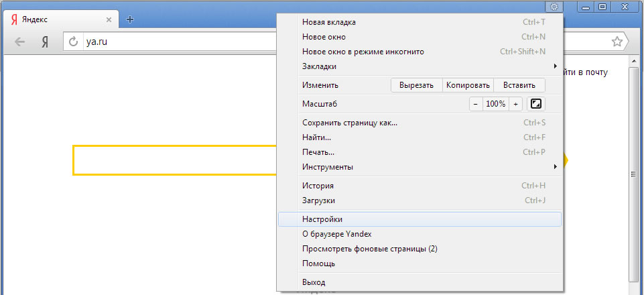Choose Новая вкладка from menu
Image resolution: width=644 pixels, height=295 pixels.
[x=420, y=22]
